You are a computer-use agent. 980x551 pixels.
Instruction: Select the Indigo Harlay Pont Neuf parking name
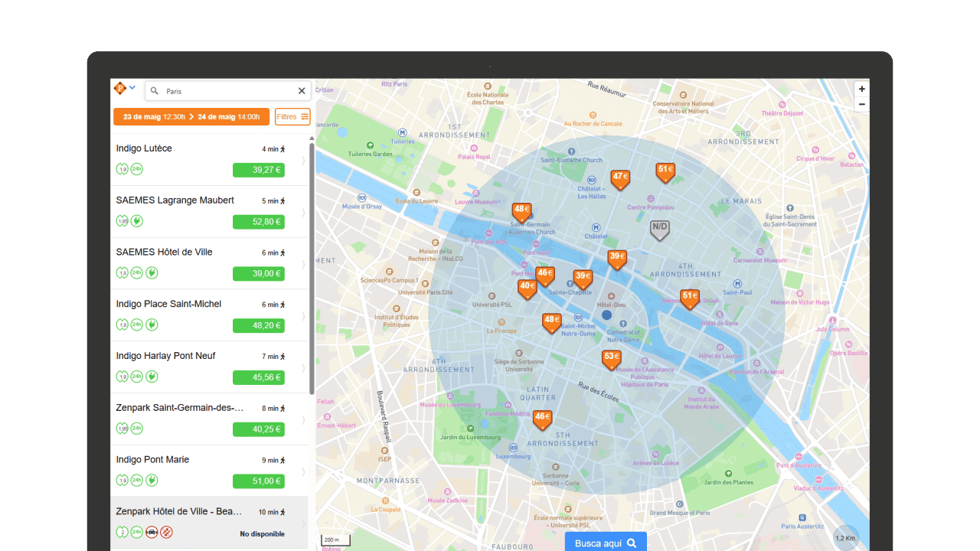tap(166, 356)
